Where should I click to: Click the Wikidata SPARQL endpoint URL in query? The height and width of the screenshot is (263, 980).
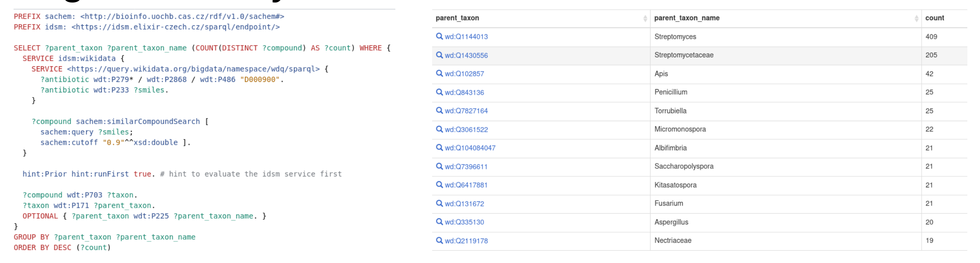pos(193,69)
